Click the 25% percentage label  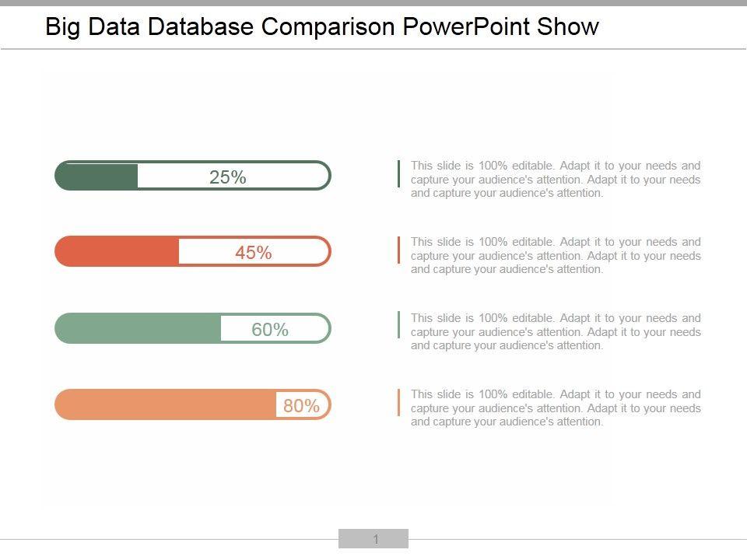(x=228, y=177)
